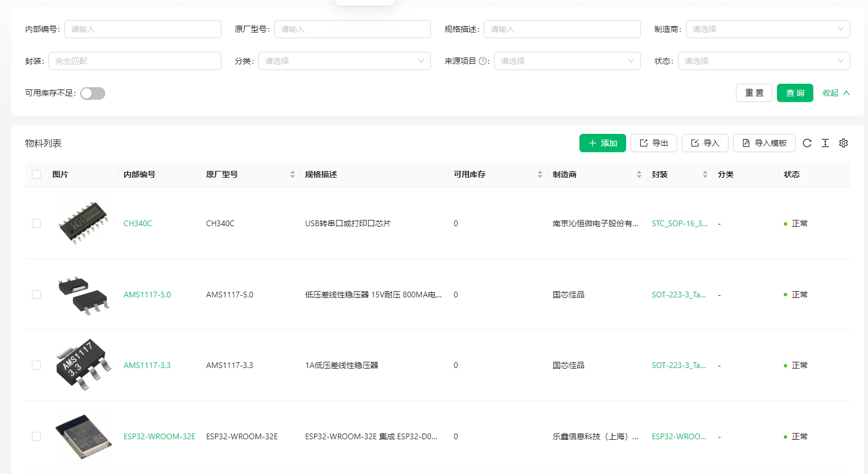Check the select-all checkbox in the table header
The image size is (868, 474).
pos(36,174)
